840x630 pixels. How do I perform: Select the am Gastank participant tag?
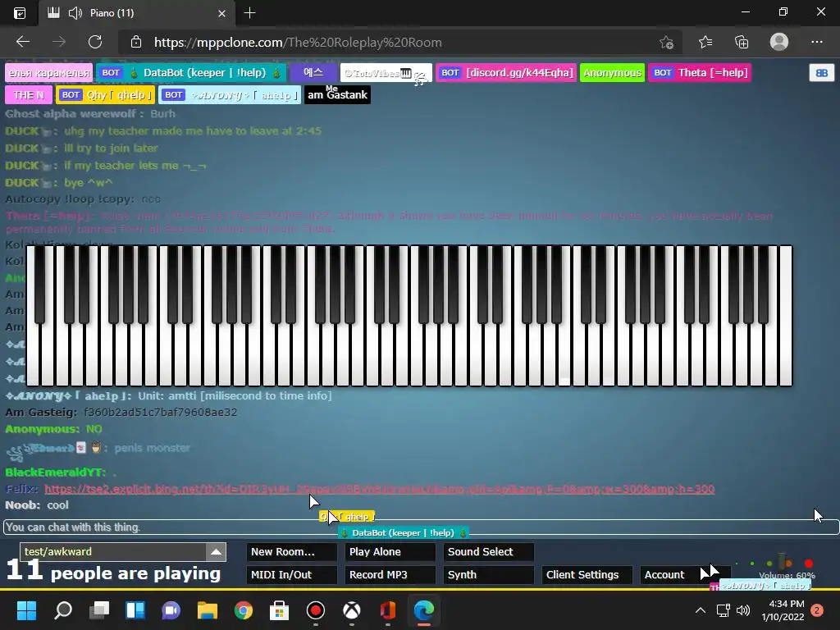point(337,95)
